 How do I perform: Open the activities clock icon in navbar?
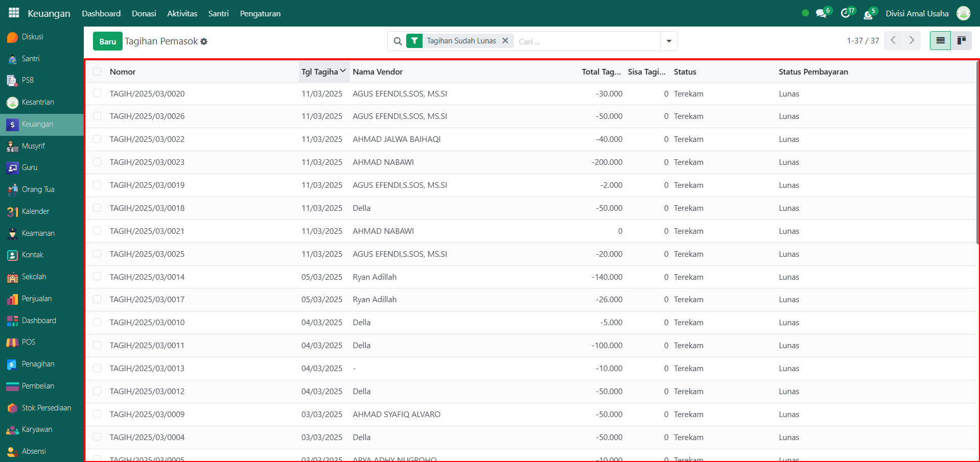(x=846, y=13)
